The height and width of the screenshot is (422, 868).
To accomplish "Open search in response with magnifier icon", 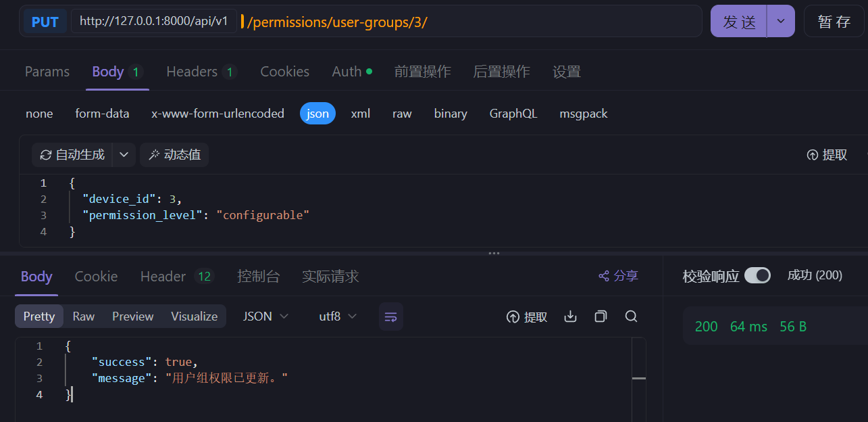I will pyautogui.click(x=631, y=316).
